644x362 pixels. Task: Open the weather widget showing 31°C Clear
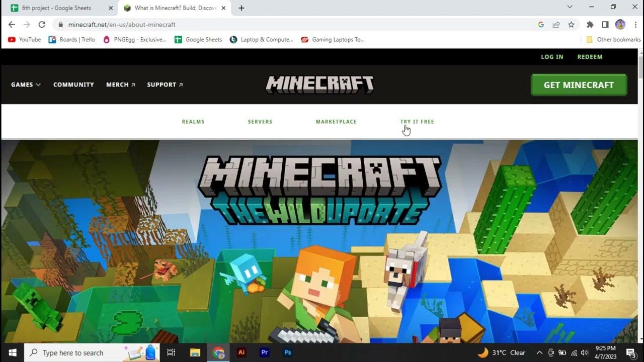pos(502,352)
